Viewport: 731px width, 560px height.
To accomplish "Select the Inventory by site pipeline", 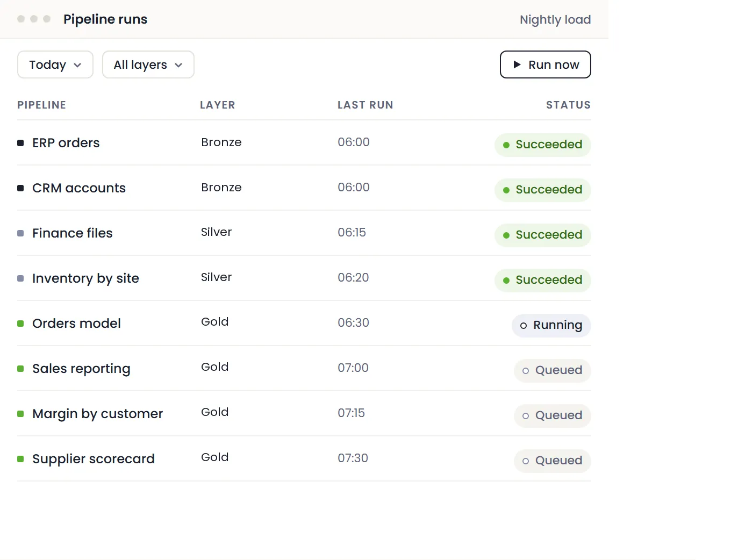I will 85,278.
